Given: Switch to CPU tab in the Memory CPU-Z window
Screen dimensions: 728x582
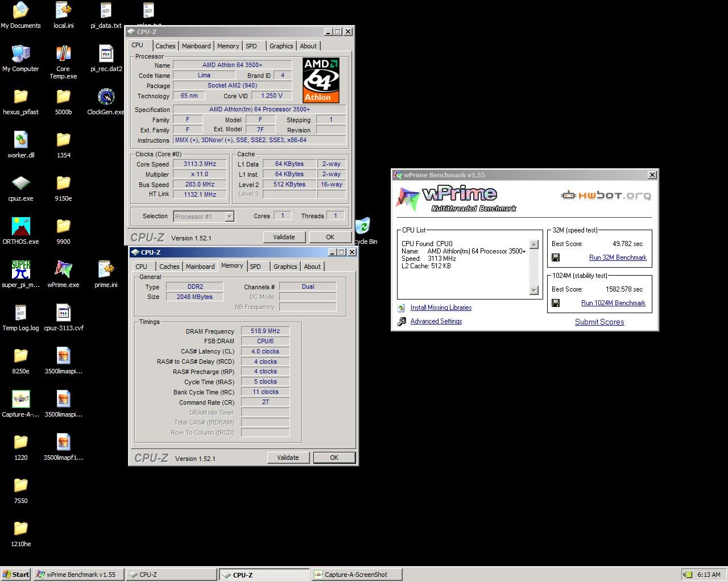Looking at the screenshot, I should [141, 267].
